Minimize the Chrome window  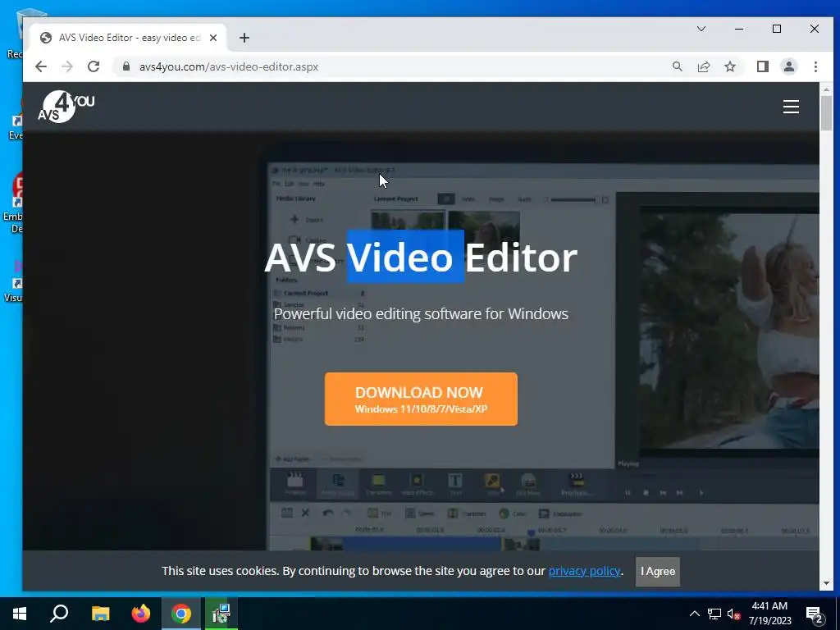[x=739, y=29]
